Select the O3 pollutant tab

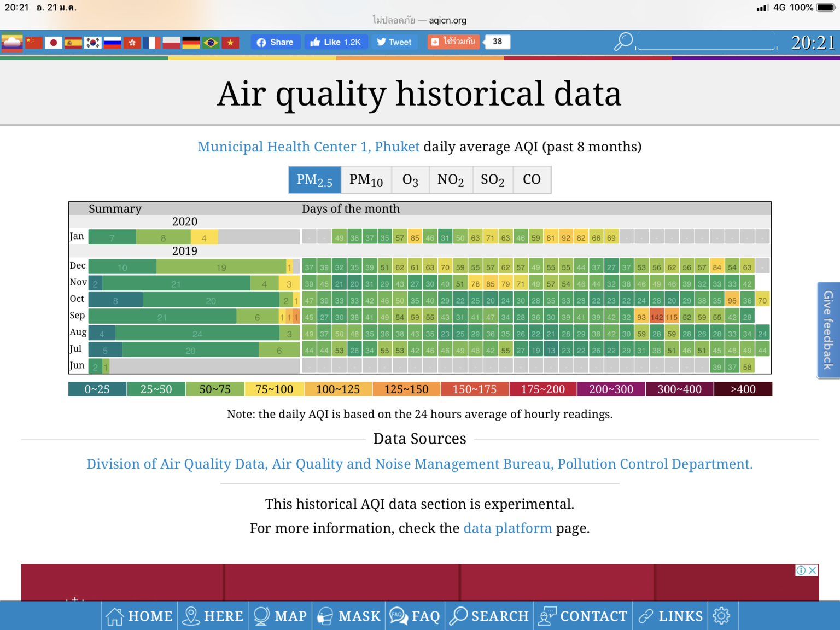[410, 180]
